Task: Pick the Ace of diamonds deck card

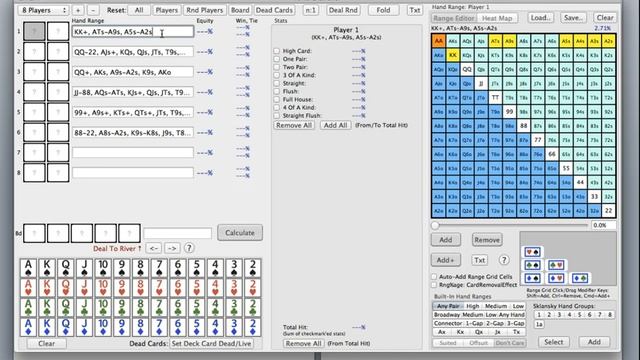Action: coord(28,327)
